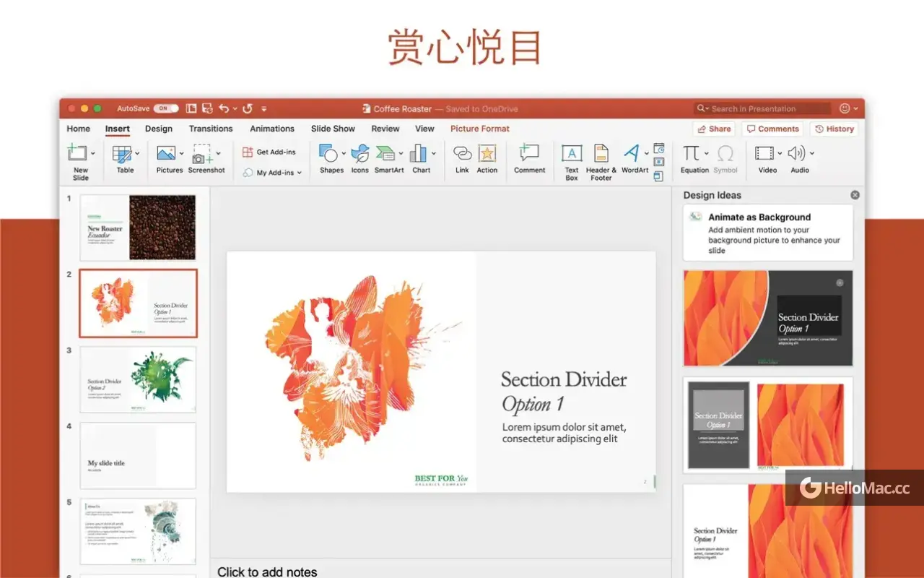The image size is (924, 578).
Task: Expand the Pictures dropdown arrow
Action: (181, 153)
